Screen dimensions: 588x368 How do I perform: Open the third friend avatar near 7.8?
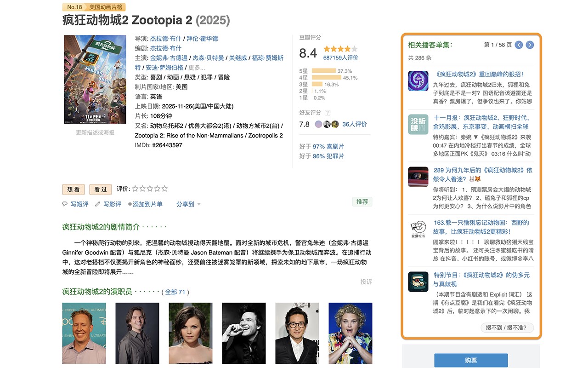tap(335, 124)
